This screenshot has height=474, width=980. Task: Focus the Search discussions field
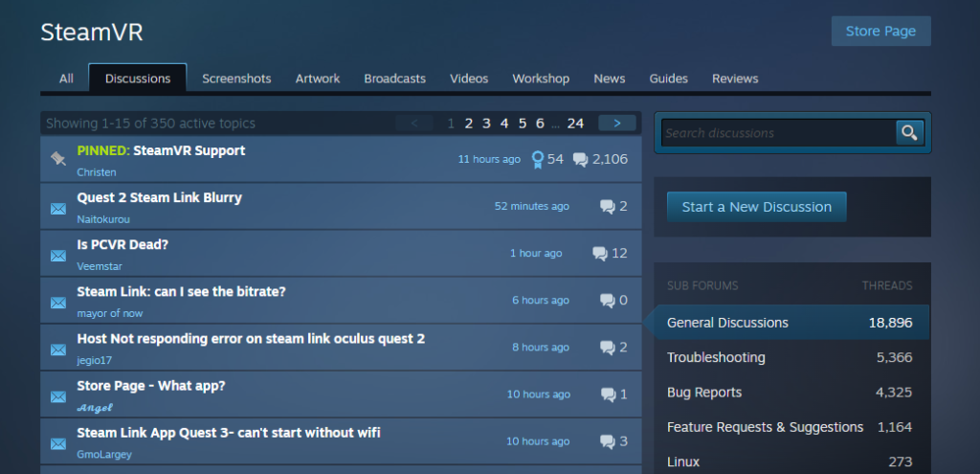777,133
